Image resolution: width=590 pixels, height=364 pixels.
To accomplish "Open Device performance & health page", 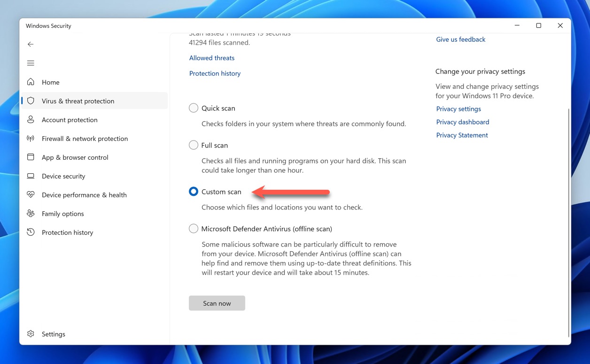I will coord(94,195).
